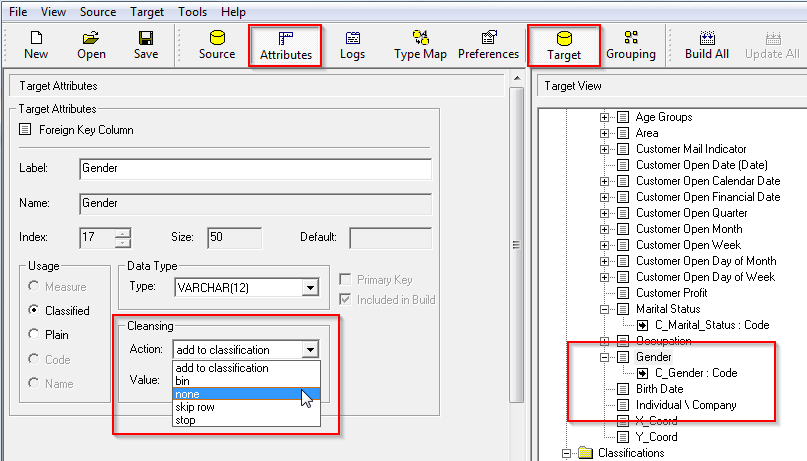Open the Data Type dropdown
Image resolution: width=807 pixels, height=461 pixels.
(310, 288)
